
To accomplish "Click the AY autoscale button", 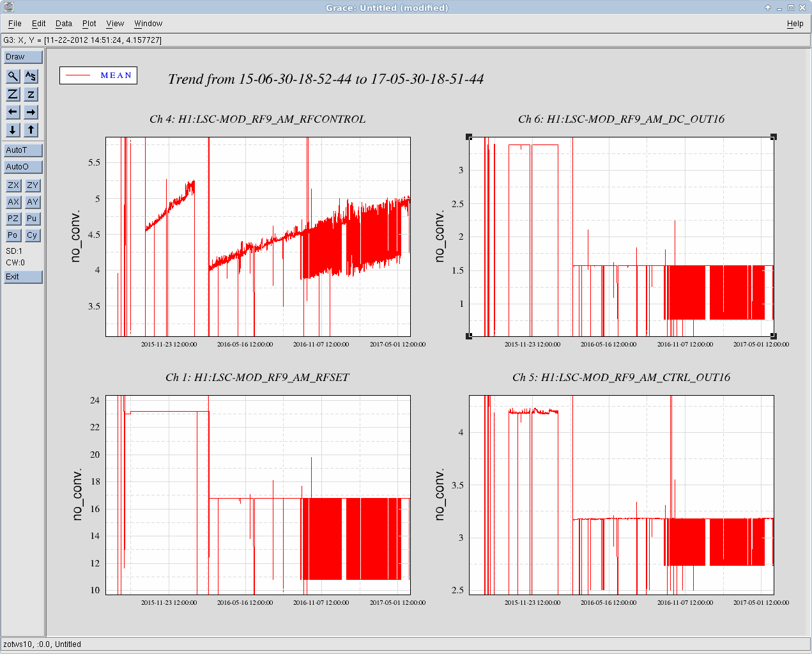I will [x=33, y=202].
